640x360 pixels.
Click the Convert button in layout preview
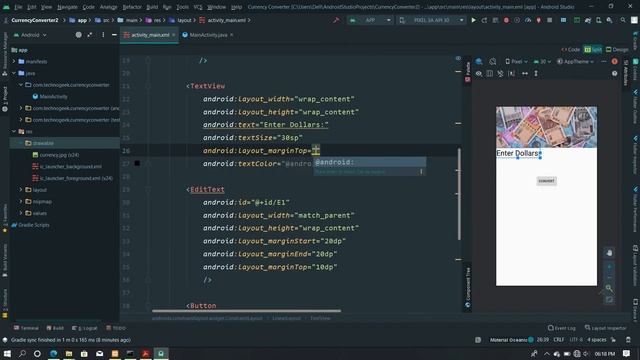[546, 181]
